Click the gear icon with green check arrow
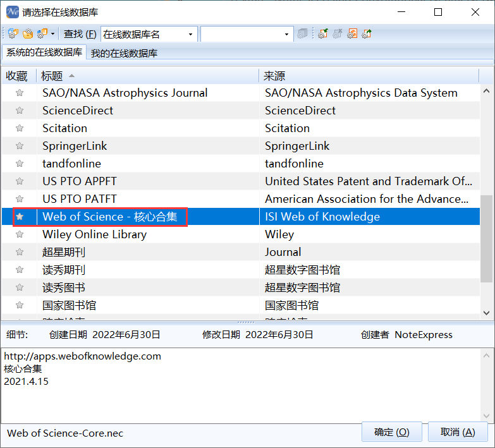 point(323,33)
